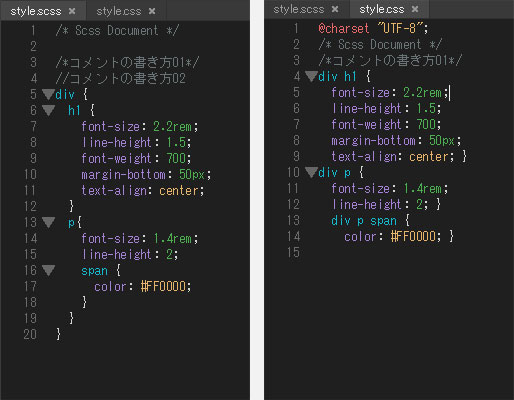Collapse the 'div p' fold arrow in style.css

pyautogui.click(x=311, y=172)
